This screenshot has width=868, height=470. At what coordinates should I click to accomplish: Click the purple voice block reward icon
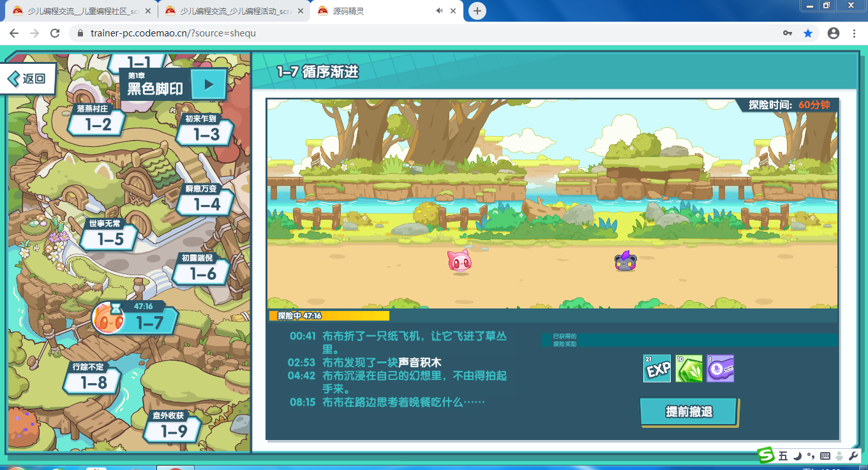pos(720,368)
